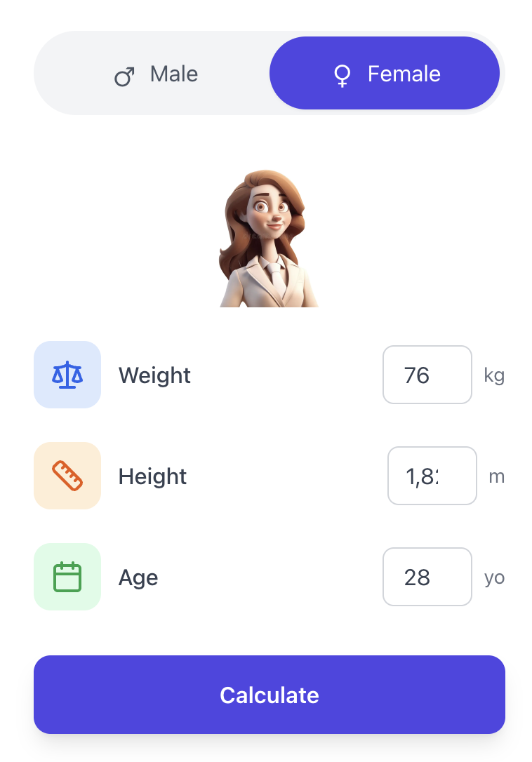Click the green calendar age icon
The width and height of the screenshot is (532, 762).
pos(67,577)
